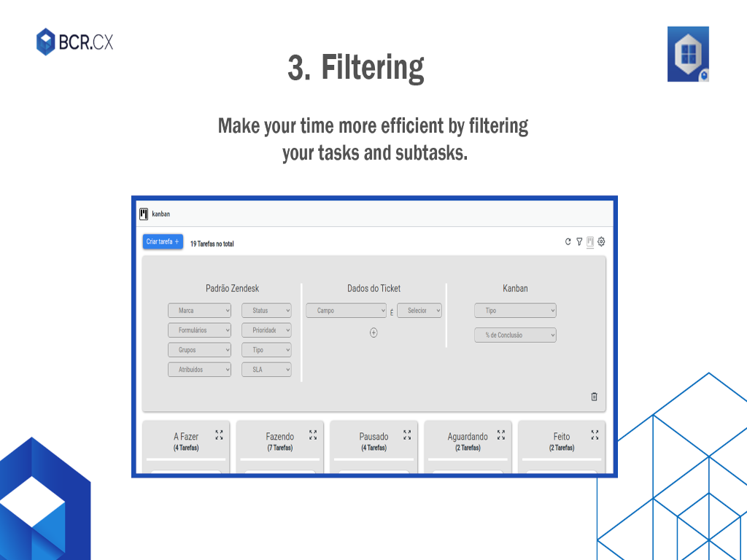The image size is (747, 560).
Task: Open the settings gear icon
Action: 601,242
